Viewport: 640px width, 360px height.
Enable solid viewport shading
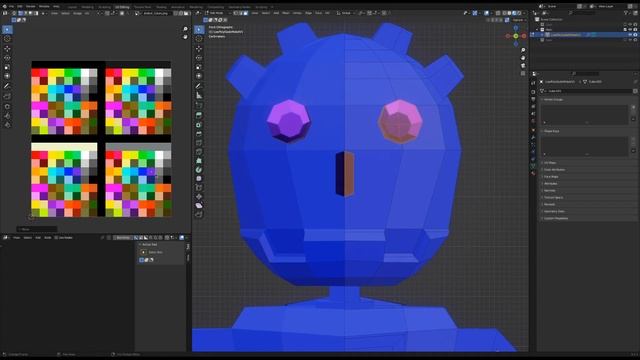coord(509,13)
